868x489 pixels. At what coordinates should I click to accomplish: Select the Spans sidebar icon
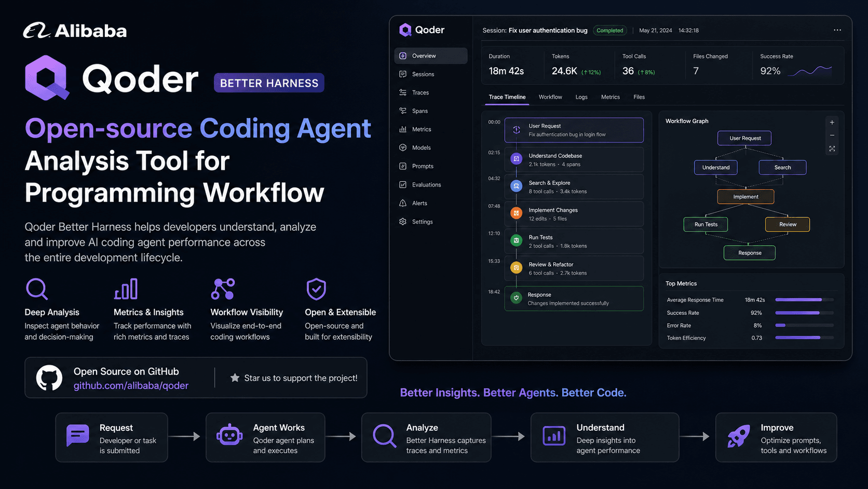[403, 111]
